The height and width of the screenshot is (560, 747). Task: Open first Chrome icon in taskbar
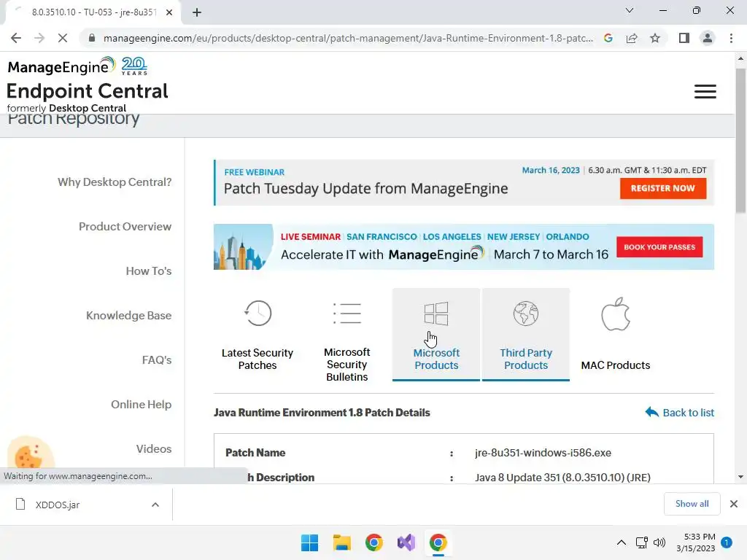pyautogui.click(x=374, y=542)
